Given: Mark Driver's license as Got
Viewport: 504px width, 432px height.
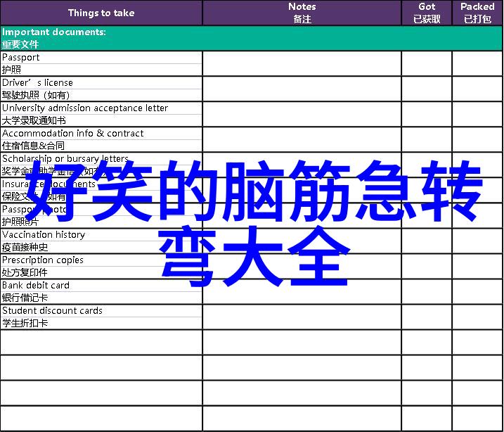Looking at the screenshot, I should point(427,89).
